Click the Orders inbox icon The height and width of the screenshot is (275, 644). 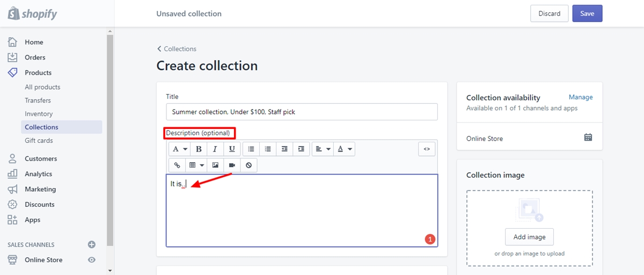(12, 57)
